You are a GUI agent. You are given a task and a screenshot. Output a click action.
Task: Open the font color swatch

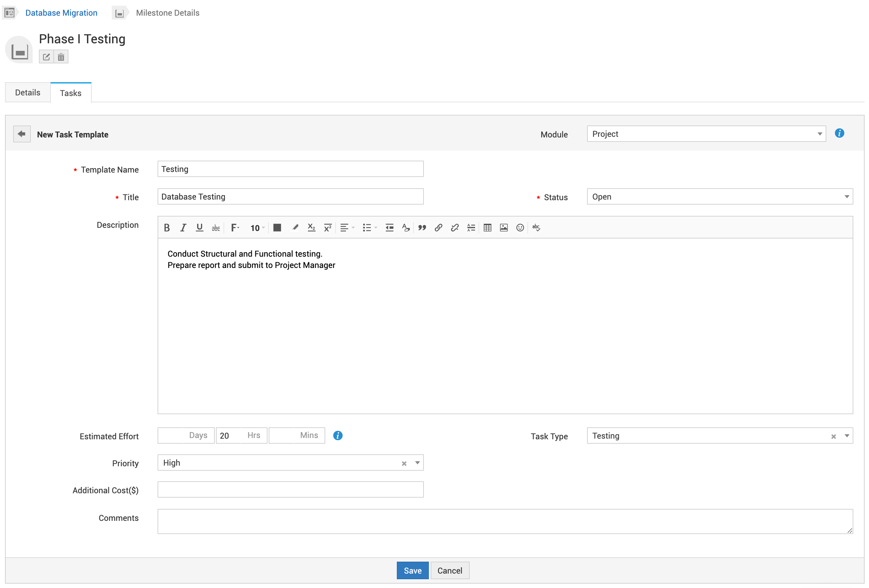[277, 228]
